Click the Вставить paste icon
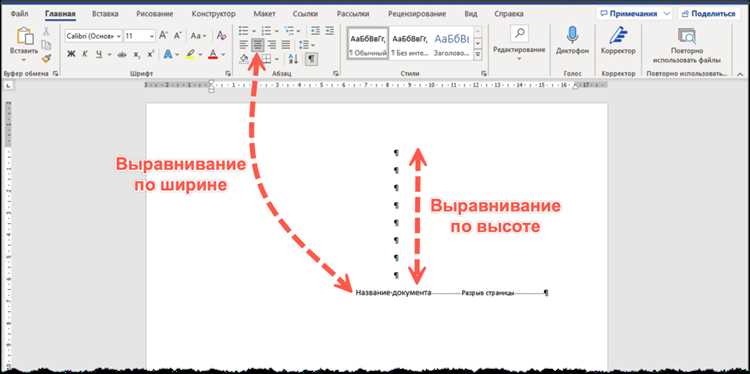750x374 pixels. click(x=25, y=36)
